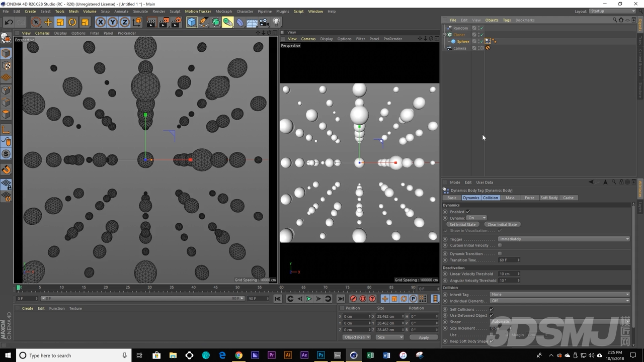This screenshot has height=362, width=644.
Task: Click the Apply button in coordinates
Action: pos(424,337)
